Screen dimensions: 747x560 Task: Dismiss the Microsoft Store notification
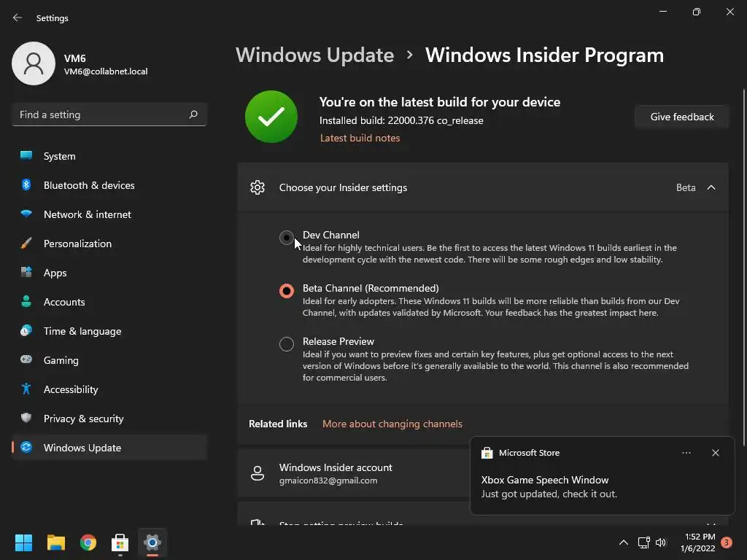[716, 453]
